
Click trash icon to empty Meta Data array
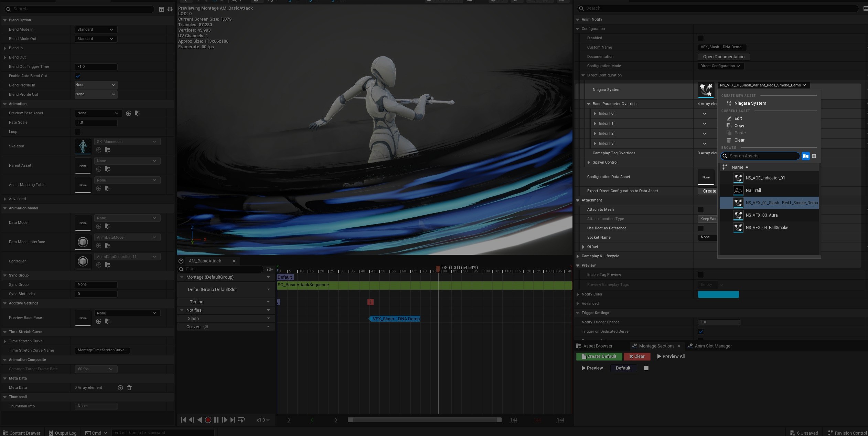[129, 388]
